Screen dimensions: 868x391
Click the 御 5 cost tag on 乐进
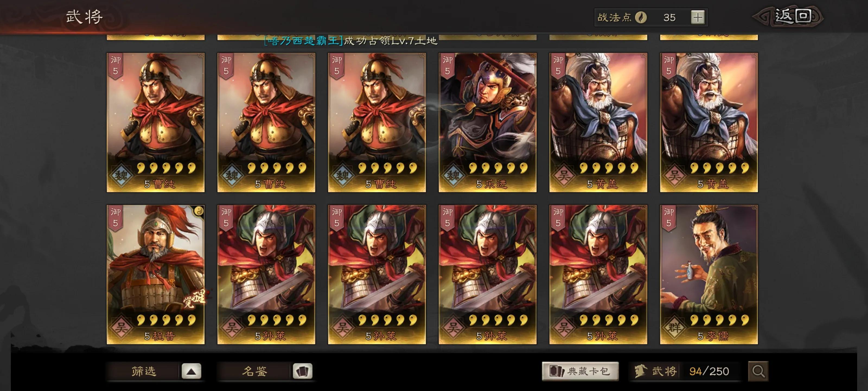(447, 66)
